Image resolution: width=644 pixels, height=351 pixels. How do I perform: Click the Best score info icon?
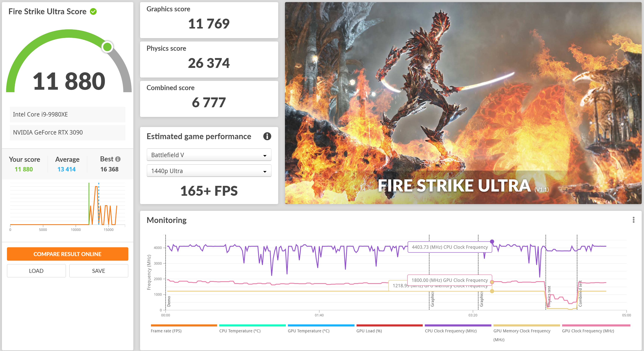(x=118, y=159)
